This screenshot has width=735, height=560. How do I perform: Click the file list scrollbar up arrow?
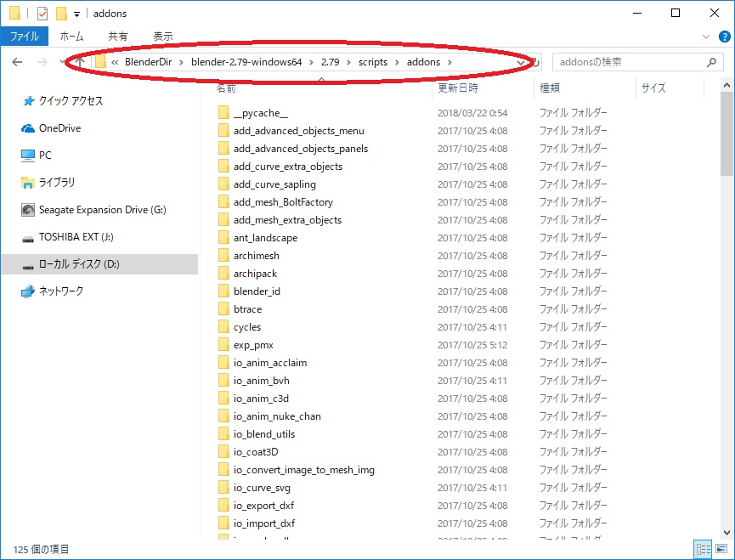click(727, 85)
